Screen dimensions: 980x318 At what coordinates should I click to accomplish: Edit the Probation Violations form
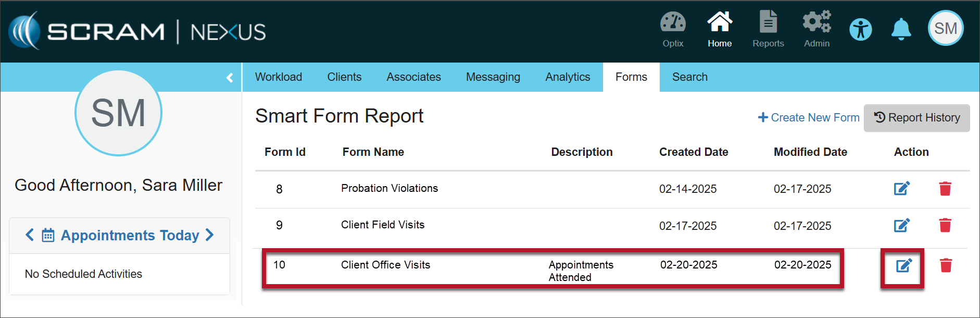(902, 188)
